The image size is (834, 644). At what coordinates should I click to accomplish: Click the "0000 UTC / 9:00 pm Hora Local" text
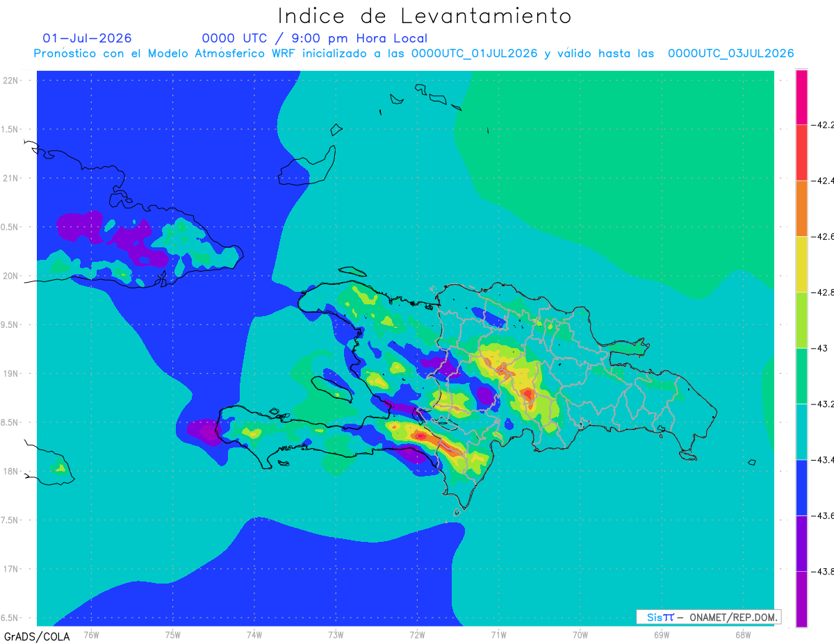(315, 38)
